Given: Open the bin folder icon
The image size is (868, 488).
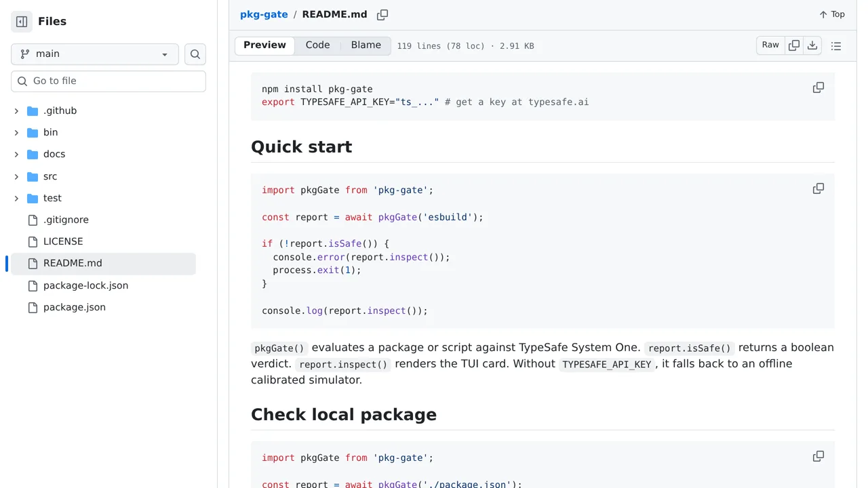Looking at the screenshot, I should coord(33,133).
